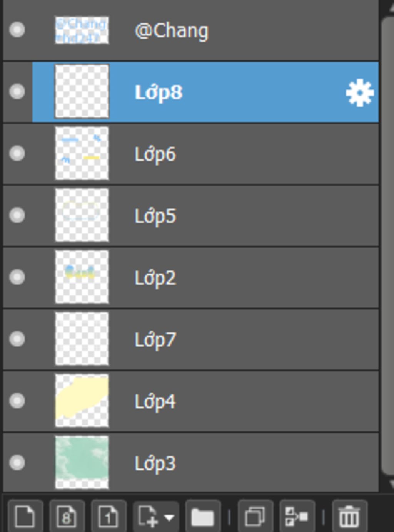394x532 pixels.
Task: Add a new 8-bit layer
Action: pos(67,516)
